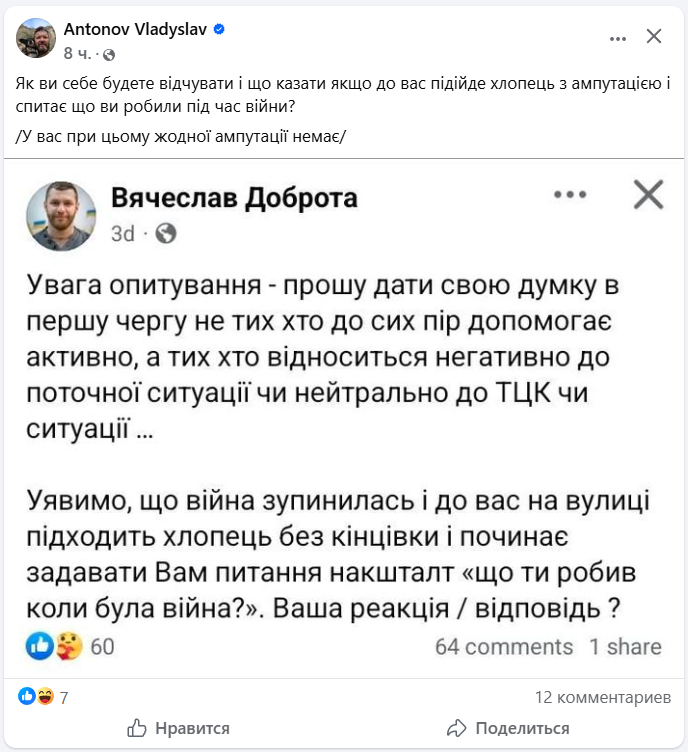The height and width of the screenshot is (752, 688).
Task: Click the 1 share text in image
Action: coord(625,647)
